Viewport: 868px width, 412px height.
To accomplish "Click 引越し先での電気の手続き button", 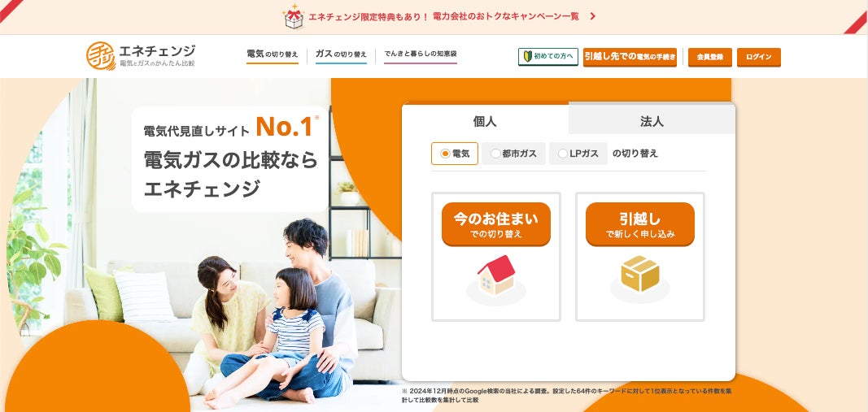I will click(630, 57).
